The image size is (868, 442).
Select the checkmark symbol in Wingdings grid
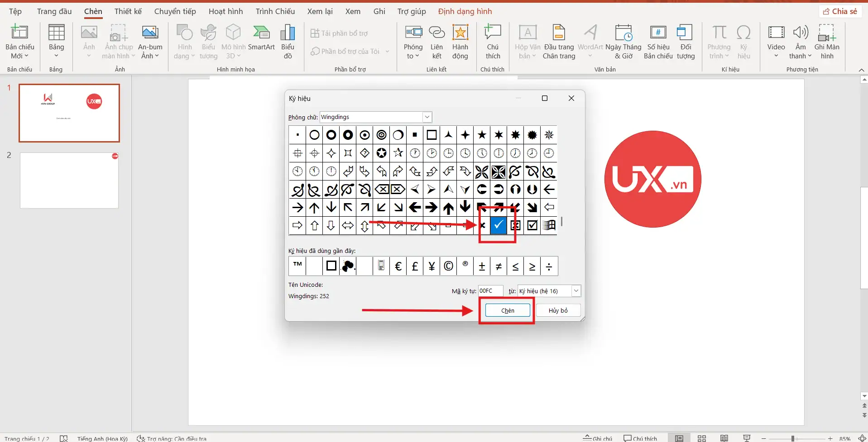pos(499,225)
